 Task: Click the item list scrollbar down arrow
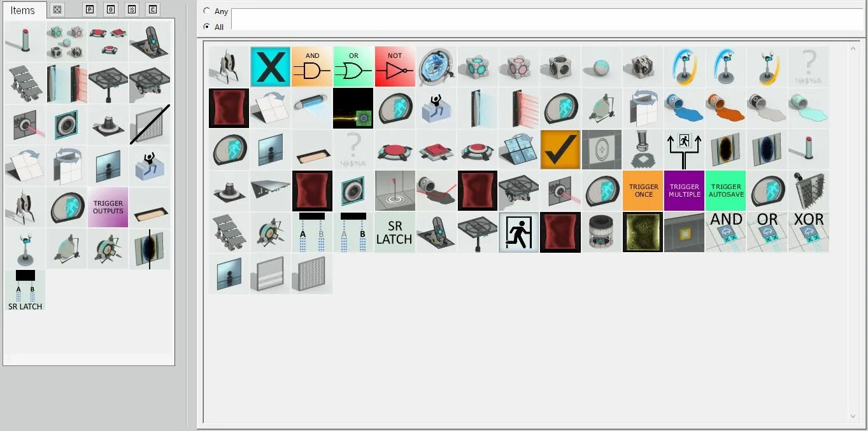(x=853, y=416)
